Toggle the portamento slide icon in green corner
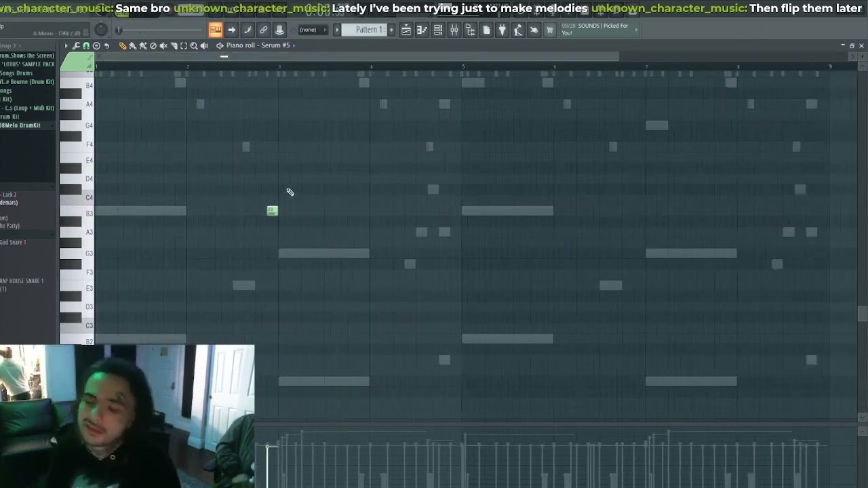This screenshot has height=488, width=868. tap(90, 58)
